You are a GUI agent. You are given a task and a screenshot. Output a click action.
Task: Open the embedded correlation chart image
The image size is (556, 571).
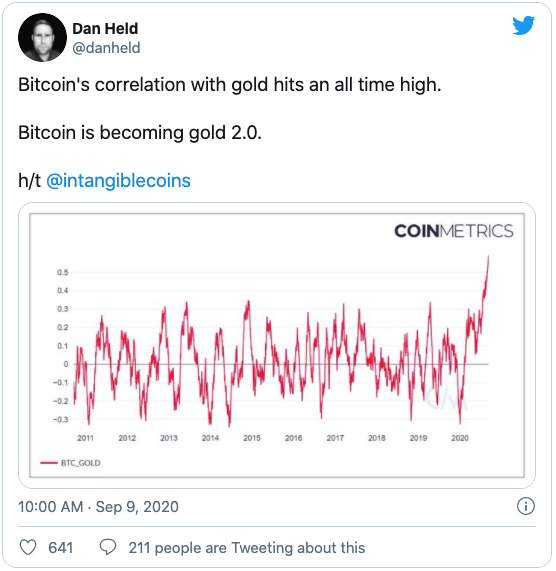point(277,345)
